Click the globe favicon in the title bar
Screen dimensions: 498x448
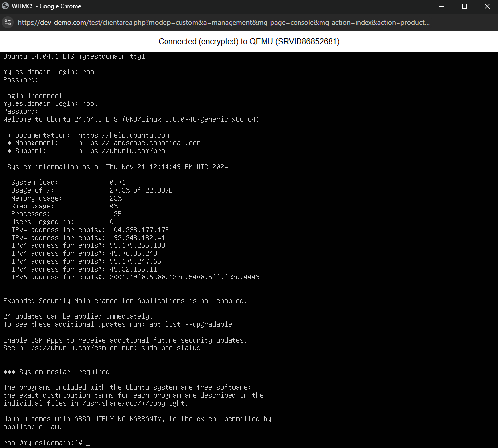point(7,6)
